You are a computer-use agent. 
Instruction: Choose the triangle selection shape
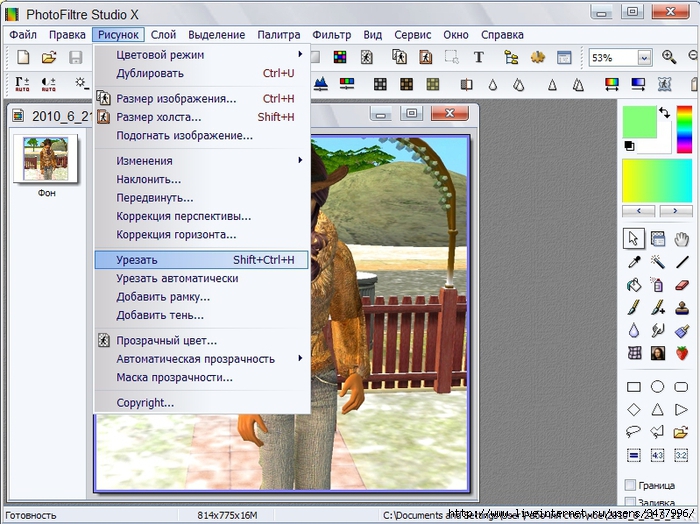pyautogui.click(x=657, y=409)
